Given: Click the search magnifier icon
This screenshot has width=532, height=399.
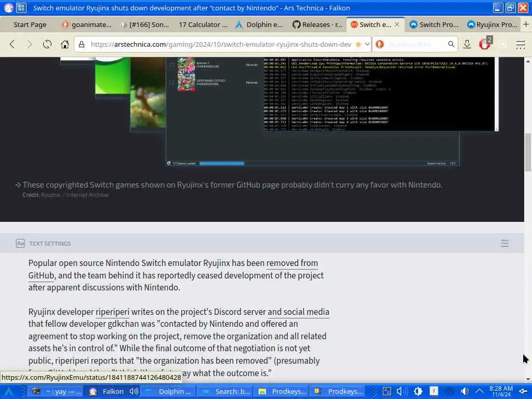Looking at the screenshot, I should tap(451, 44).
